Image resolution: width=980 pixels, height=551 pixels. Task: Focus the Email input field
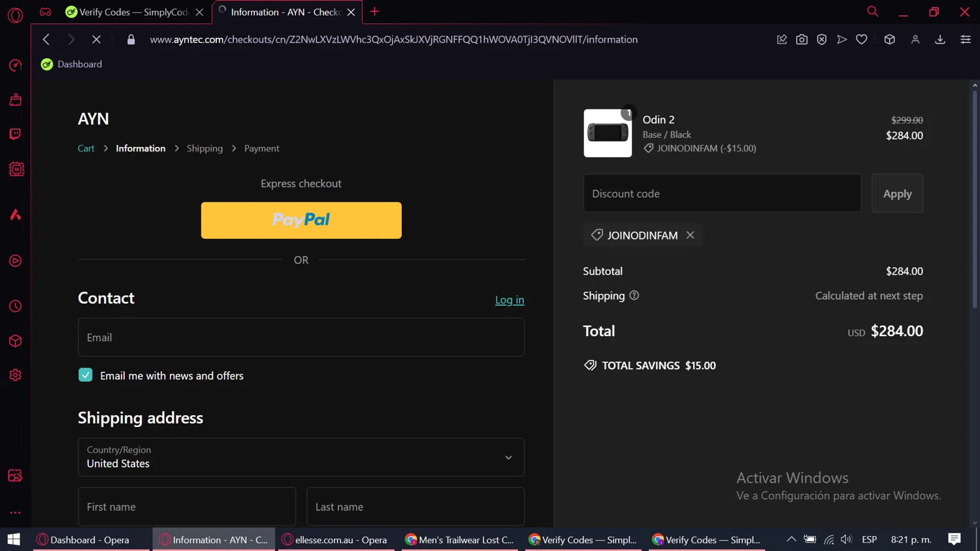(301, 337)
